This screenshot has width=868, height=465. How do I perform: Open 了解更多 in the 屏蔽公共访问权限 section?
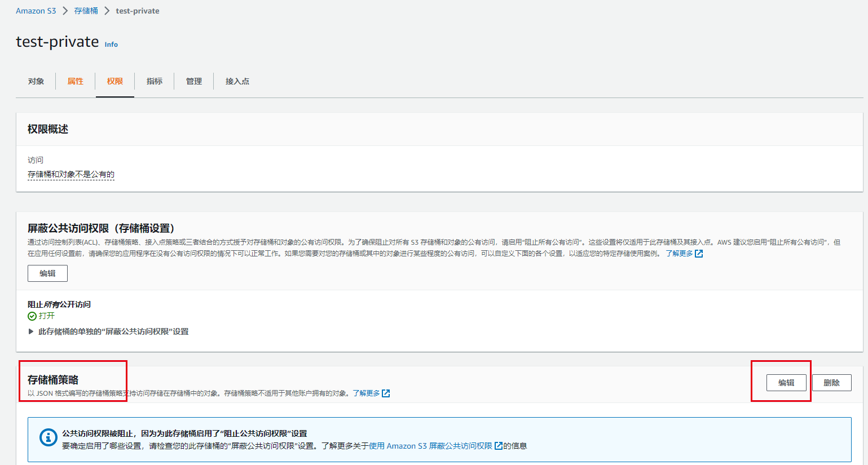tap(680, 254)
